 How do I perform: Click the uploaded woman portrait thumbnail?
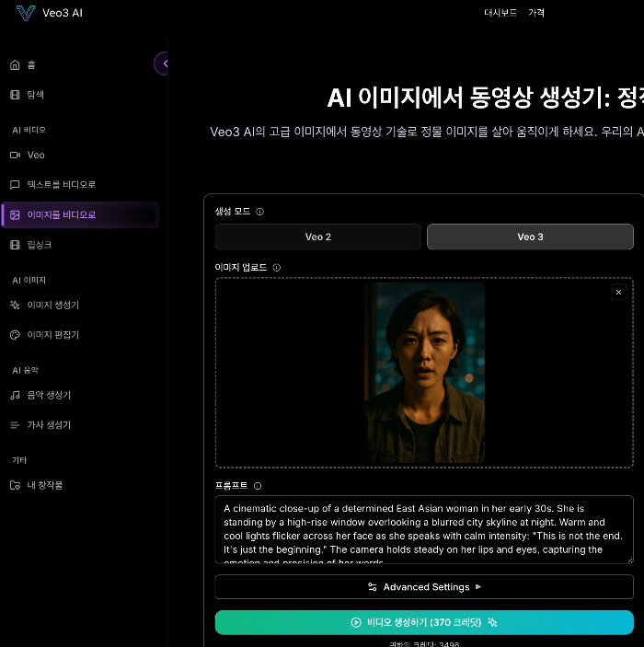coord(424,373)
